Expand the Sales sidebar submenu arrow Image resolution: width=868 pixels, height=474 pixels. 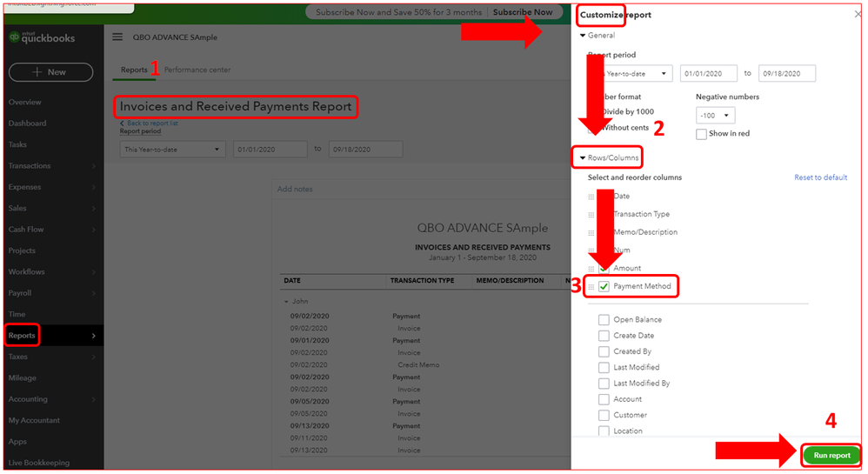point(93,209)
